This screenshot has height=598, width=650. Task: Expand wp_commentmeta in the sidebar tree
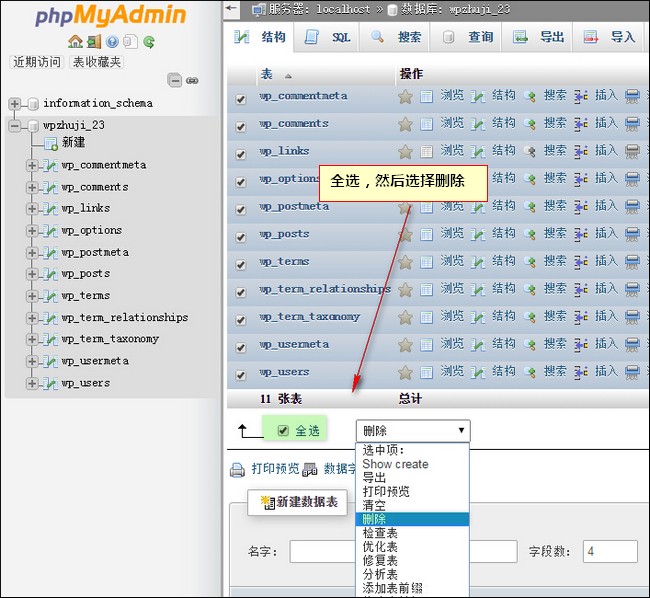[x=32, y=166]
